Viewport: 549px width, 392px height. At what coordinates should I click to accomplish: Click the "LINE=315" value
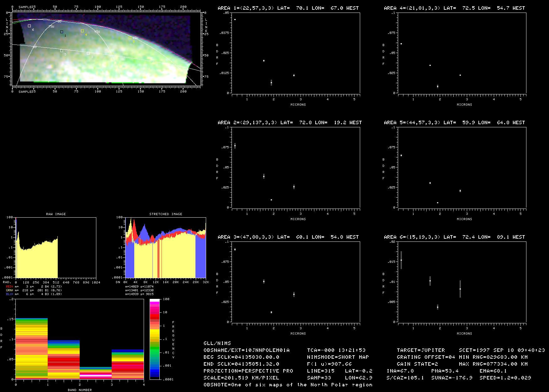coord(321,371)
